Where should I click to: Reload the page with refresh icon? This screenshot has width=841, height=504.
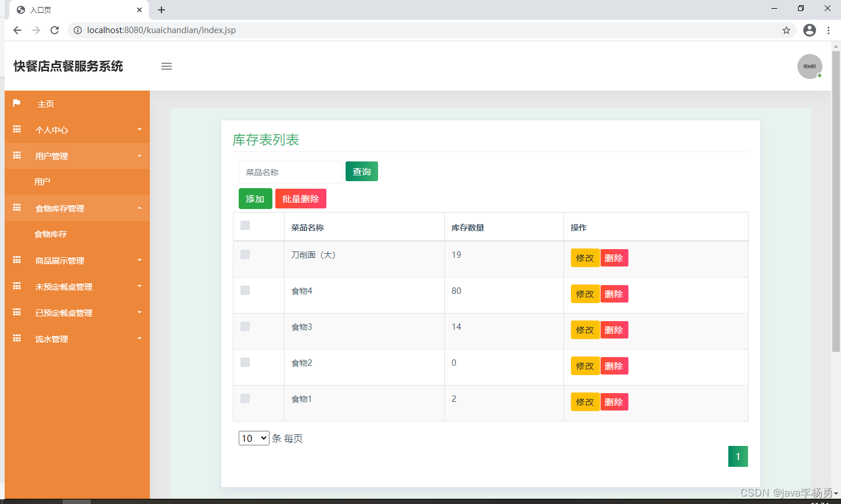55,30
